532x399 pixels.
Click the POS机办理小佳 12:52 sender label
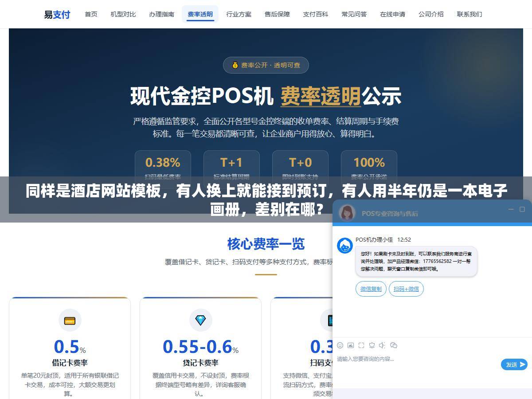(x=383, y=239)
